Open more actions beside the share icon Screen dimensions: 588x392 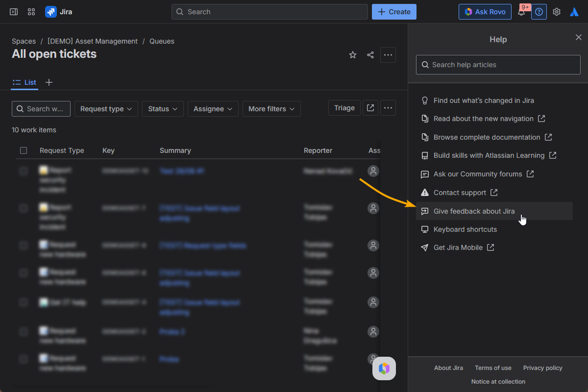388,55
